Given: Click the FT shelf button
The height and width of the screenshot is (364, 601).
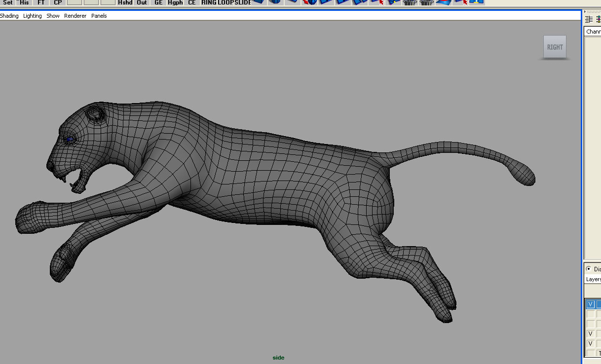Looking at the screenshot, I should pyautogui.click(x=41, y=2).
